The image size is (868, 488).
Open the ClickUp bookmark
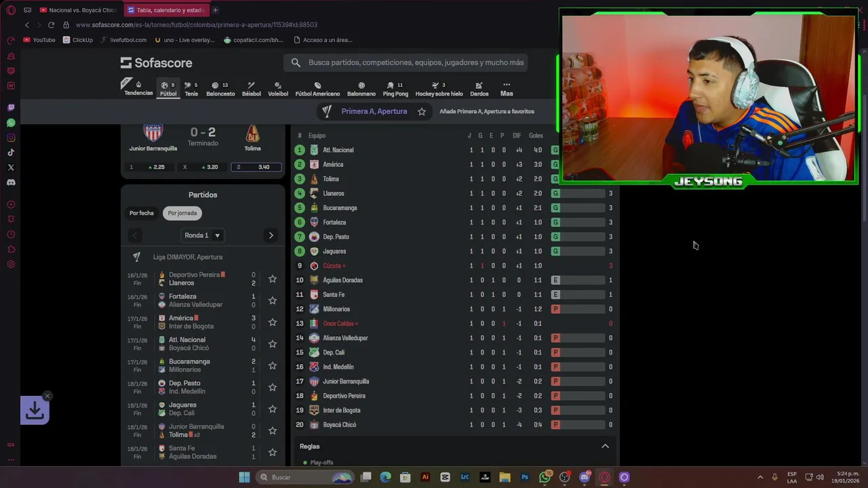pos(78,40)
